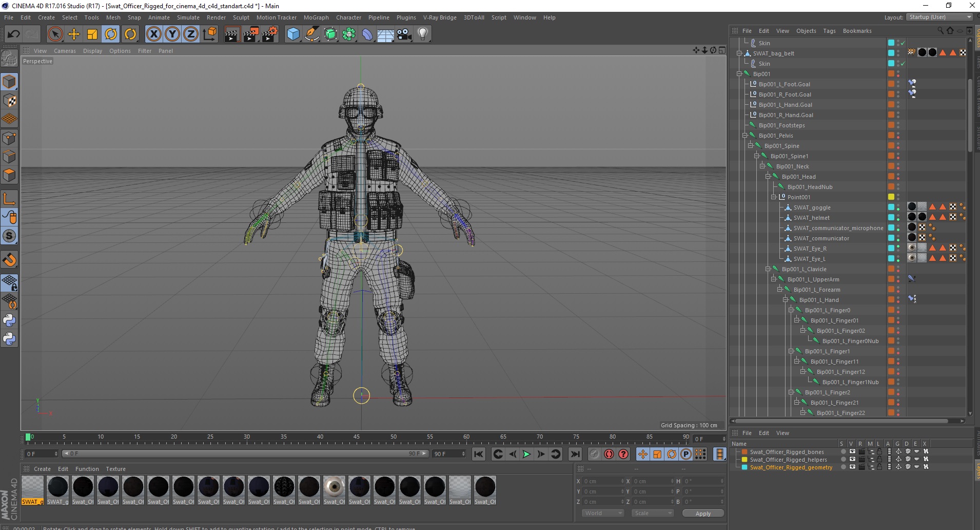Viewport: 980px width, 530px height.
Task: Open the V-Ray Bridge menu
Action: (440, 17)
